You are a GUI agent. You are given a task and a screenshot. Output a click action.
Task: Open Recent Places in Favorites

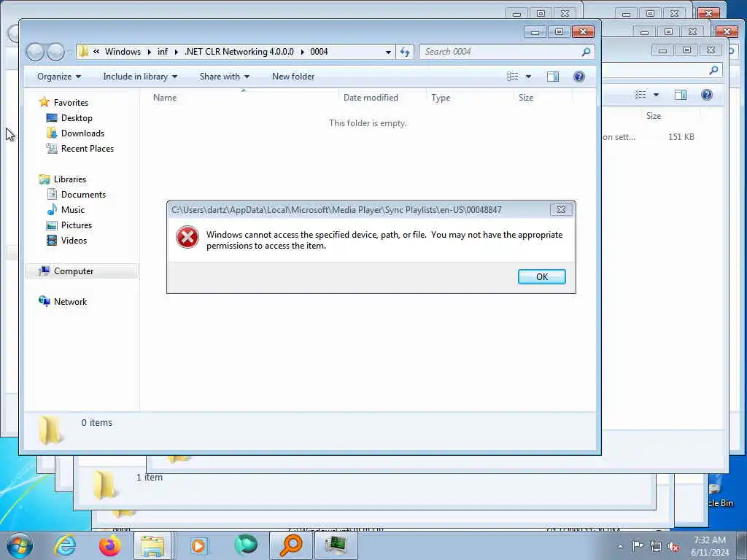coord(88,149)
